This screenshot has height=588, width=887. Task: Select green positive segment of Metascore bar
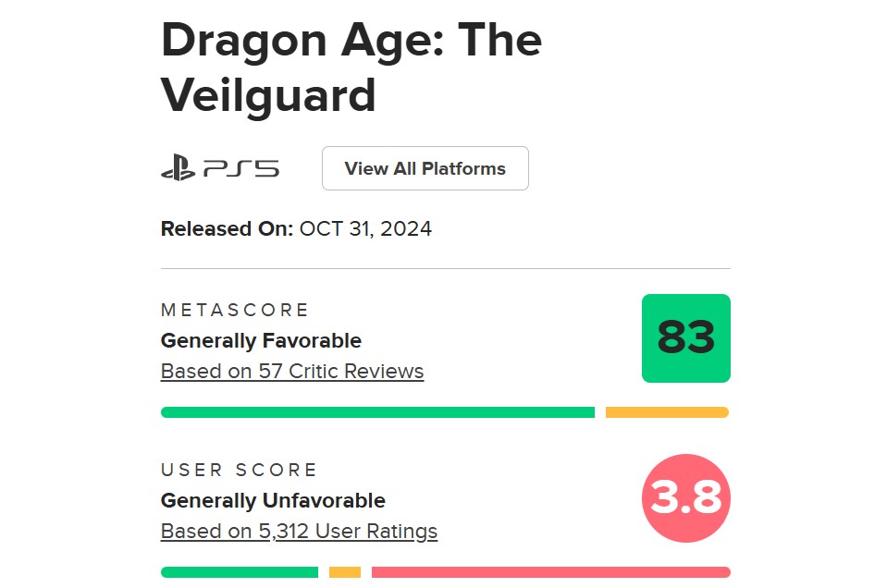[x=378, y=412]
